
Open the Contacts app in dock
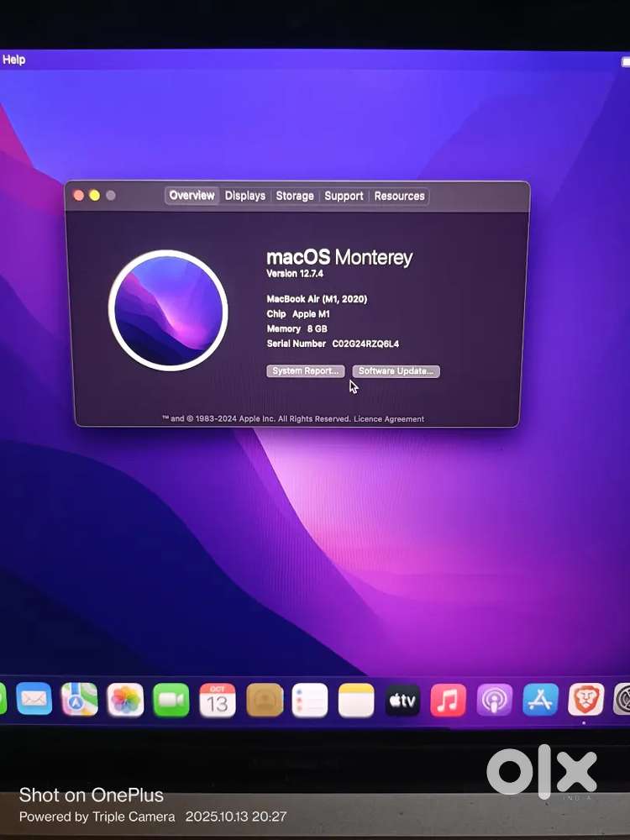point(264,700)
